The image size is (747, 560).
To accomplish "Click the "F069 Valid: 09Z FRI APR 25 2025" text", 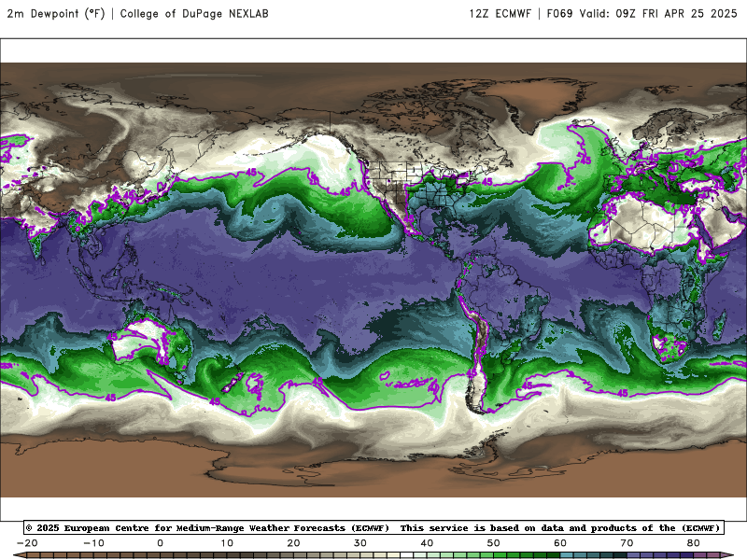I will click(641, 13).
